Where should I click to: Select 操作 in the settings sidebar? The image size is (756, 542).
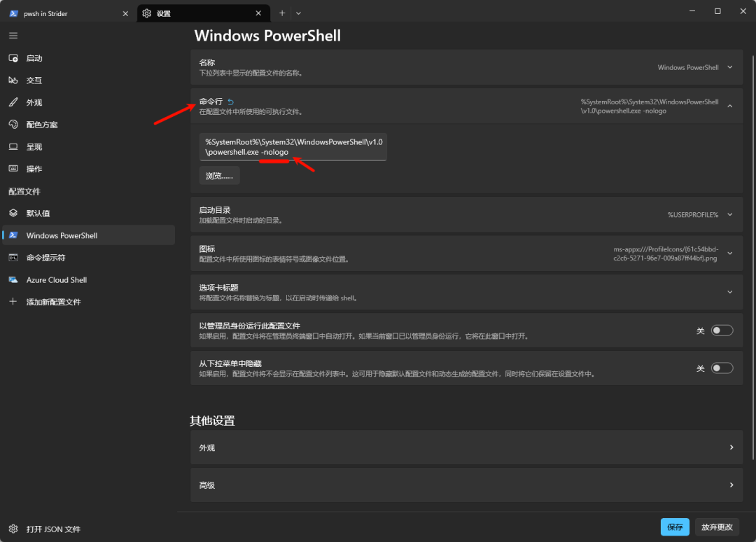[89, 169]
